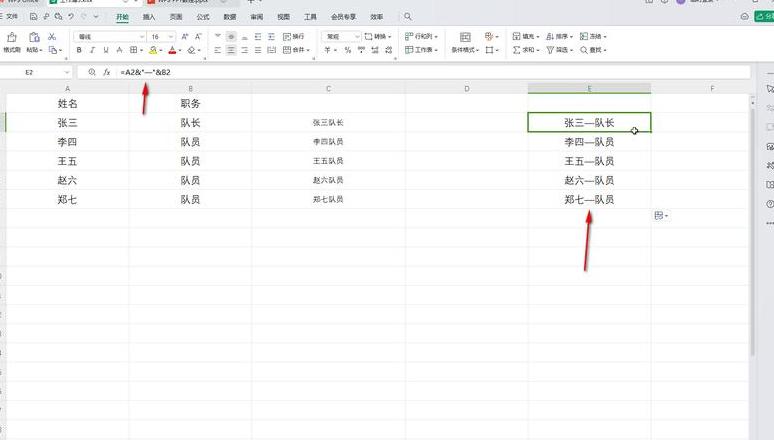Screen dimensions: 774x440
Task: Click the Name Box showing E2
Action: (x=36, y=72)
